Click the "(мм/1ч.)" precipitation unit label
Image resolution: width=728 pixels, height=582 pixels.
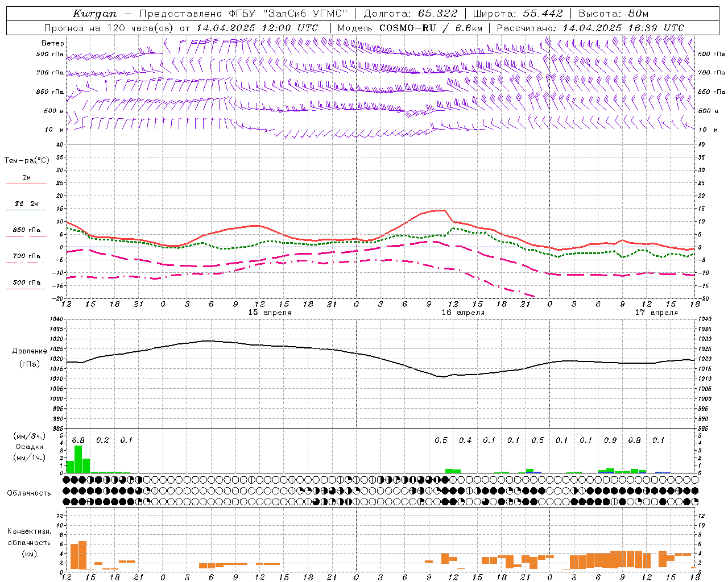30,458
